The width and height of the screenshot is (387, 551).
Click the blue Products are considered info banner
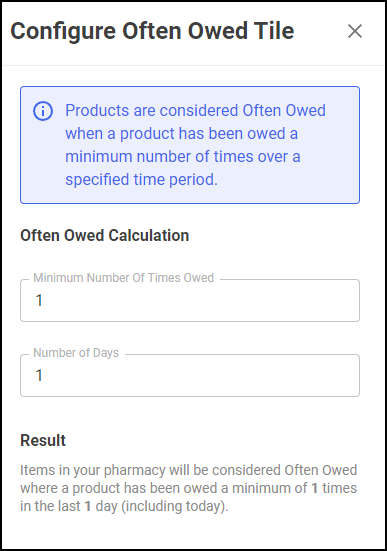190,145
